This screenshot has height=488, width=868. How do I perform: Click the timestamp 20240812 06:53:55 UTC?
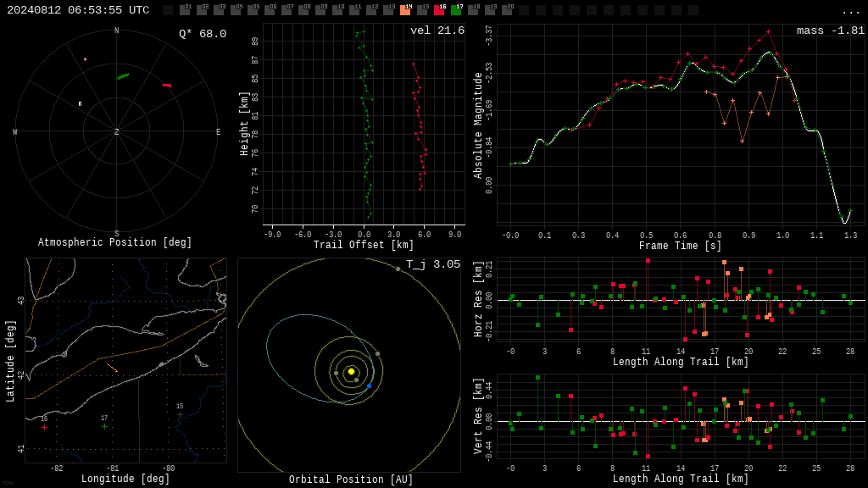pyautogui.click(x=78, y=10)
